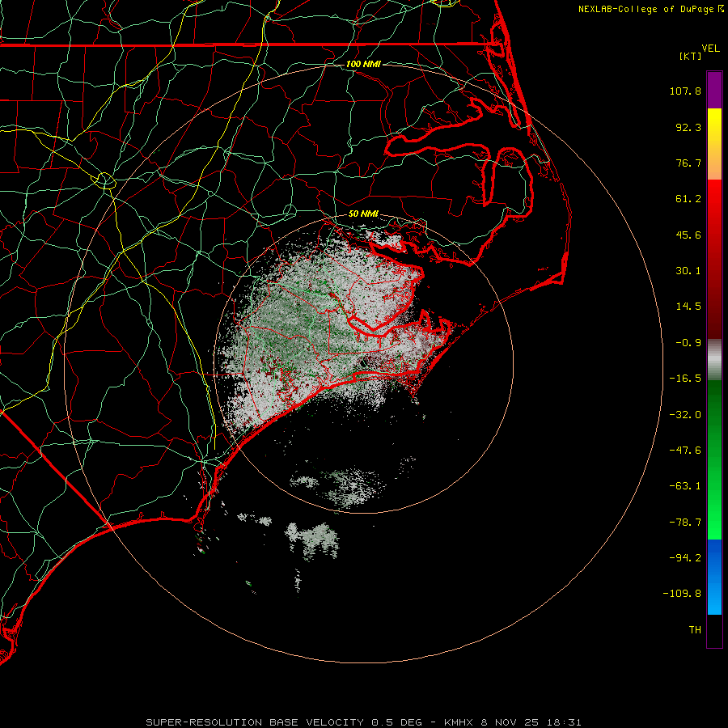
Task: Click the 92.3 velocity scale value
Action: [x=688, y=127]
